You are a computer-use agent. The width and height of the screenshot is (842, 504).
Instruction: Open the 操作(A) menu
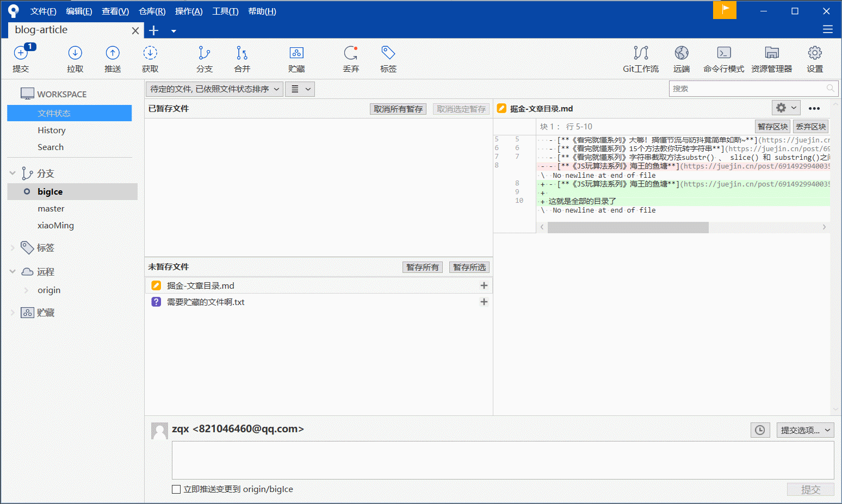(x=189, y=11)
